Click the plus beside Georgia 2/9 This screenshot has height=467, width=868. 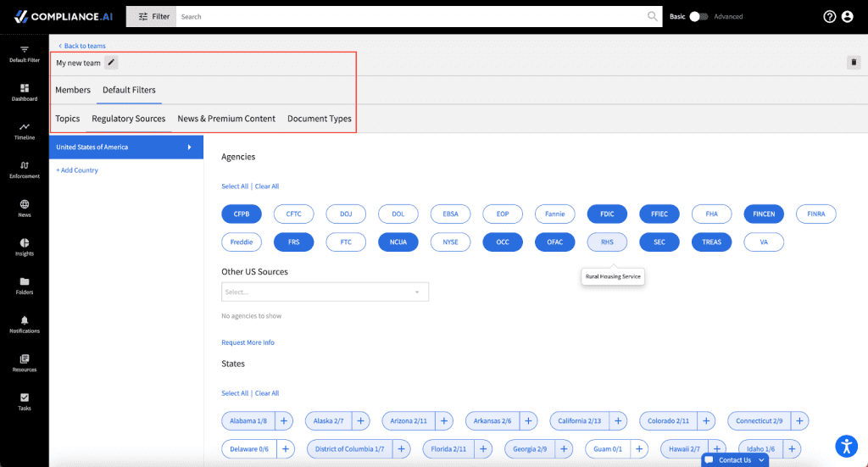point(564,449)
